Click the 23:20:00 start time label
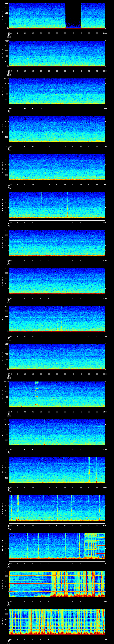The image size is (114, 644). click(9, 109)
